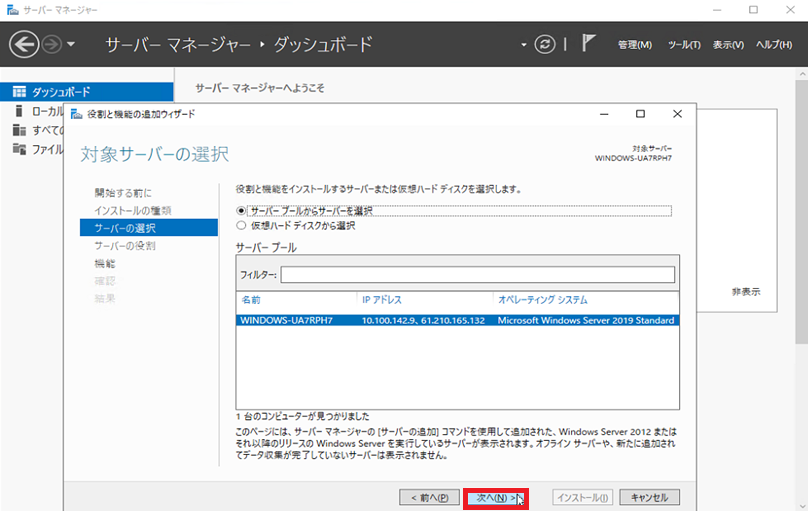Open the dropdown arrow left of the refresh icon
Image resolution: width=808 pixels, height=511 pixels.
click(524, 45)
